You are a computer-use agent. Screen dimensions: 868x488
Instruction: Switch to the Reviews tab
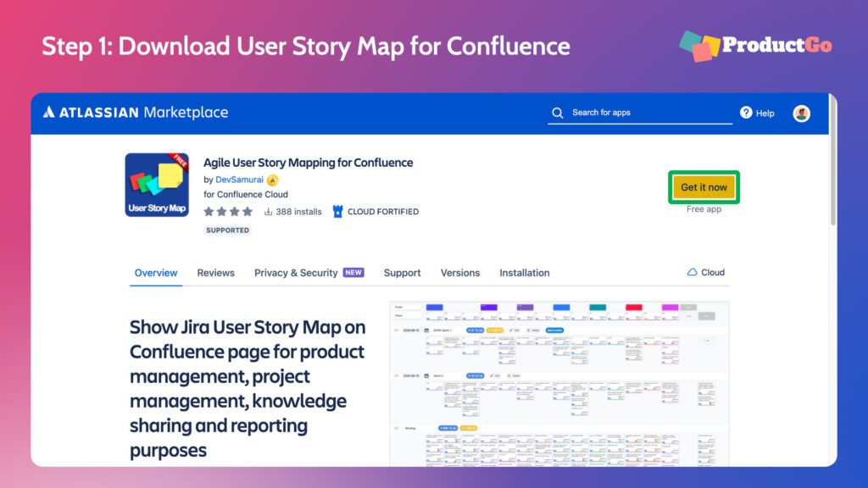click(216, 273)
